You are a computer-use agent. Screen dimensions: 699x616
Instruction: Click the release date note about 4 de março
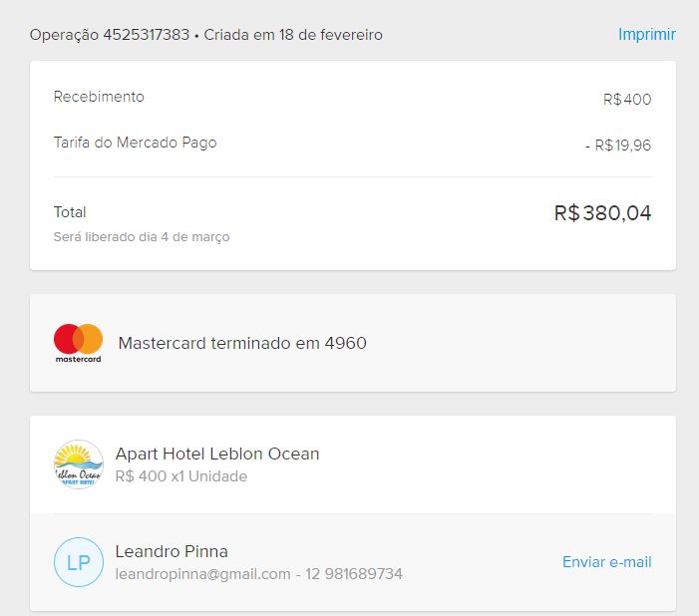click(x=142, y=237)
